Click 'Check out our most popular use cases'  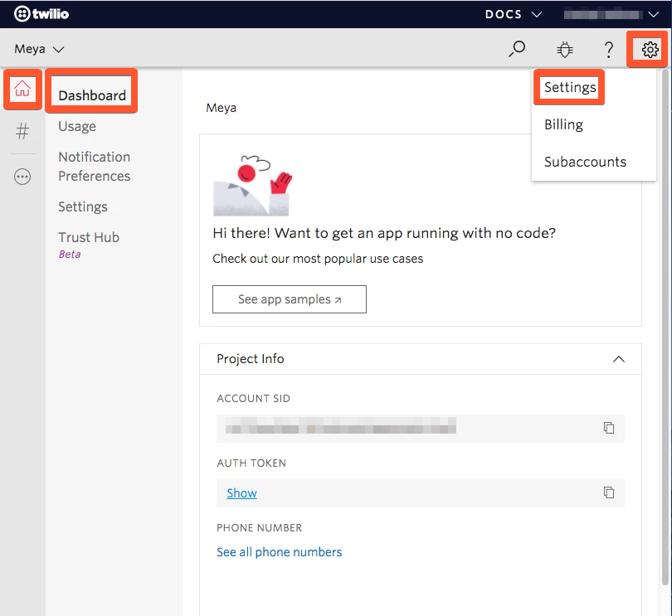pos(318,259)
